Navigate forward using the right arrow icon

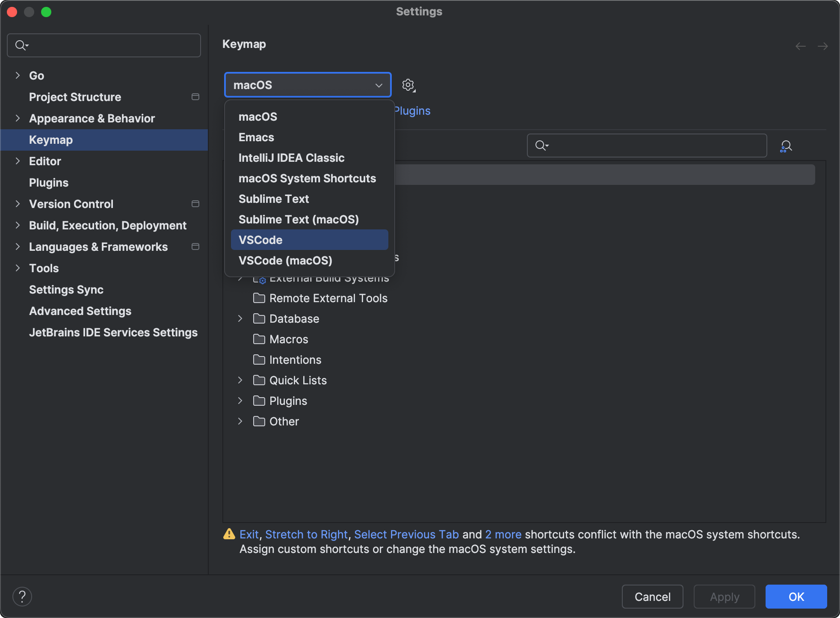coord(823,46)
